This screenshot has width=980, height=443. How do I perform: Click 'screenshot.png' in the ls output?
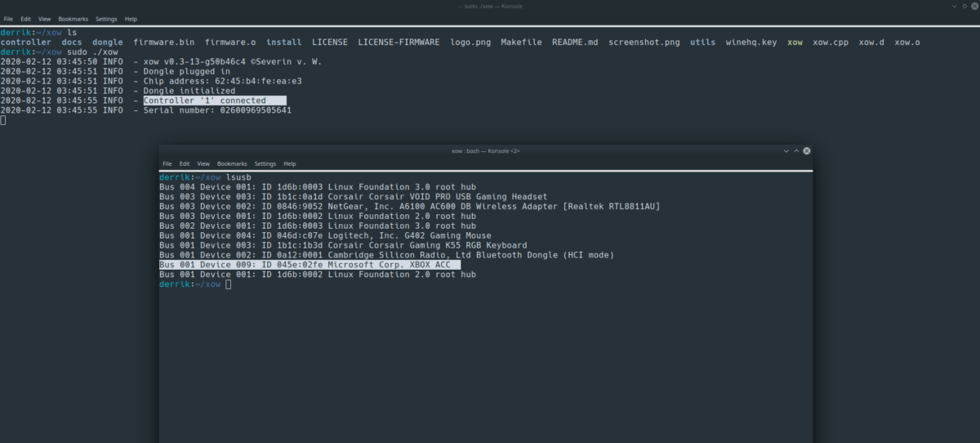[x=644, y=42]
